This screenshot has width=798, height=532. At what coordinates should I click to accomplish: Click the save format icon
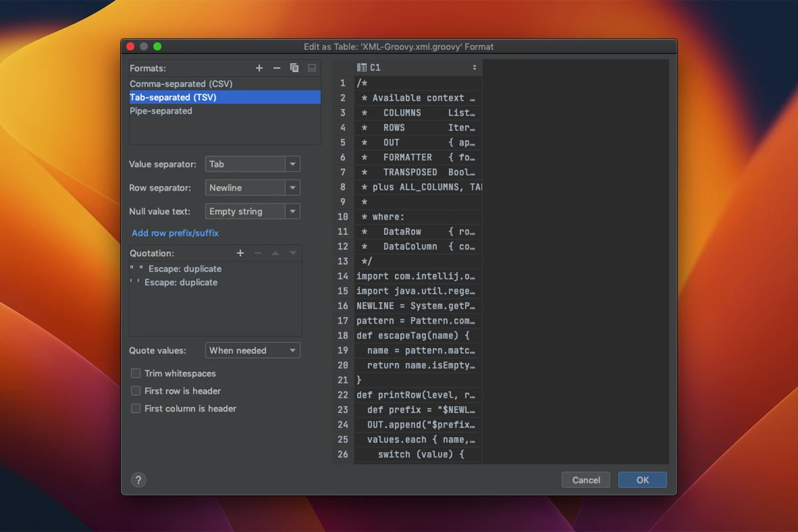tap(311, 68)
